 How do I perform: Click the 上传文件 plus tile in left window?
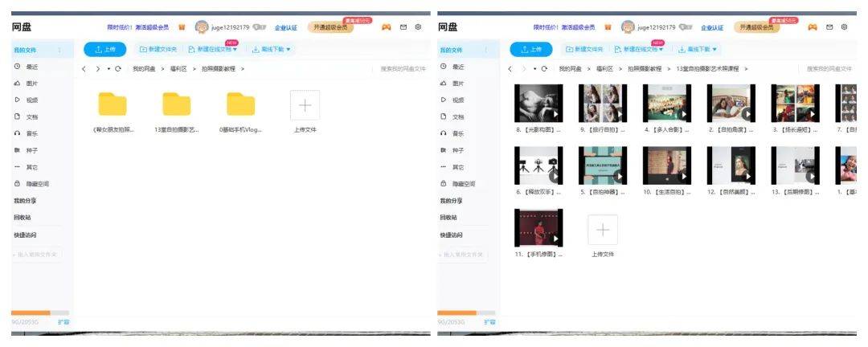(305, 105)
